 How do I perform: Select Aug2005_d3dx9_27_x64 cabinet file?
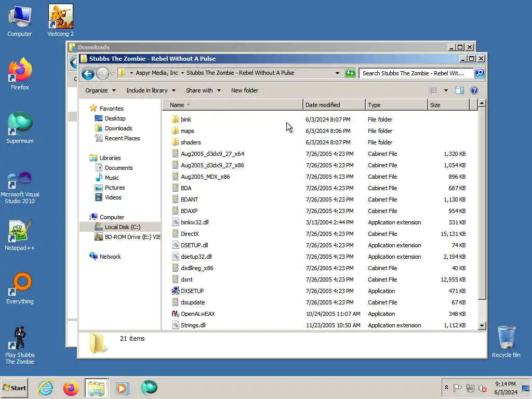tap(212, 154)
